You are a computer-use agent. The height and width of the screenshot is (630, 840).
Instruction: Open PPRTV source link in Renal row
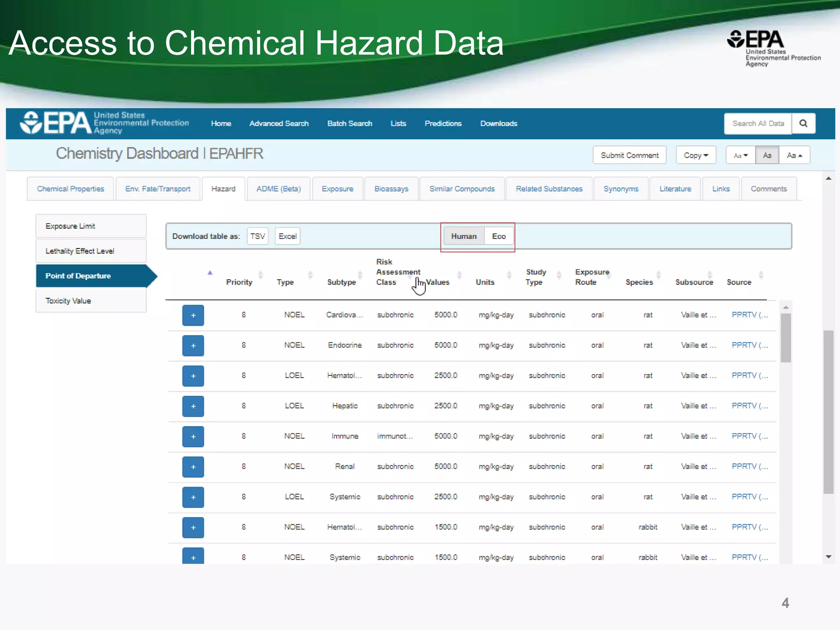pyautogui.click(x=750, y=467)
